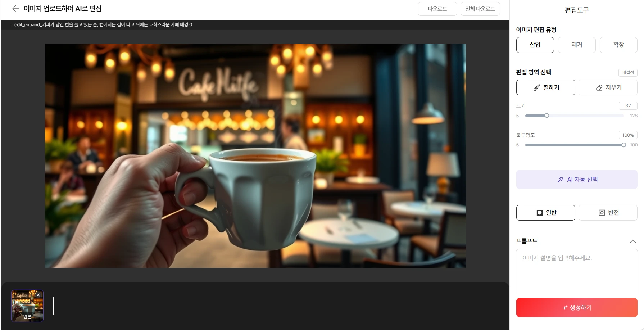
Task: Switch to 확장 edit type tab
Action: tap(618, 45)
